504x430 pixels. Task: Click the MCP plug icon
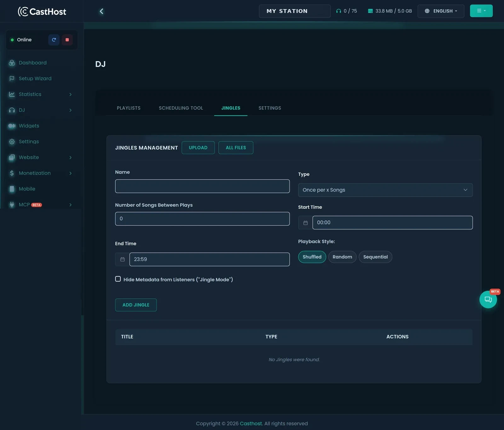click(x=12, y=205)
